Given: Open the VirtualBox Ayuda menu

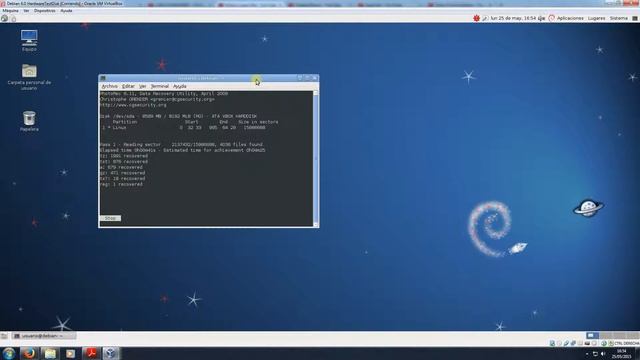Looking at the screenshot, I should (66, 11).
